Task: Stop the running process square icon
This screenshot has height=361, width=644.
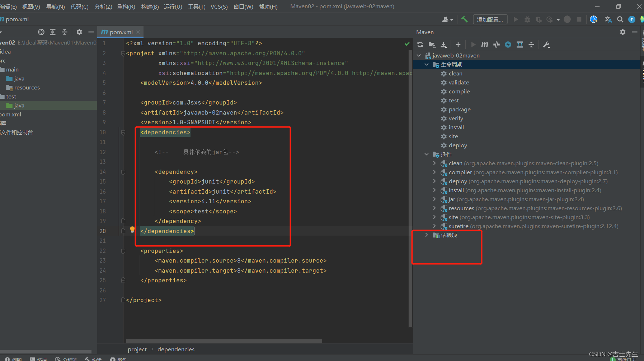Action: pos(579,19)
